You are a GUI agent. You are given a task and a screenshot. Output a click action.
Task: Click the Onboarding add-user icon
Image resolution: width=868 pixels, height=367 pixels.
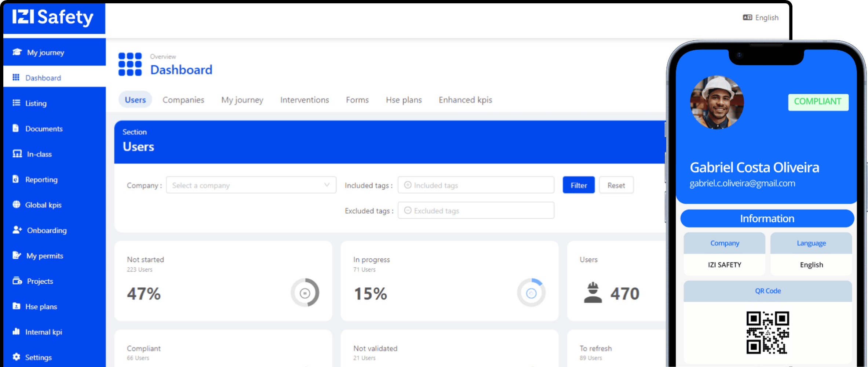click(x=17, y=230)
